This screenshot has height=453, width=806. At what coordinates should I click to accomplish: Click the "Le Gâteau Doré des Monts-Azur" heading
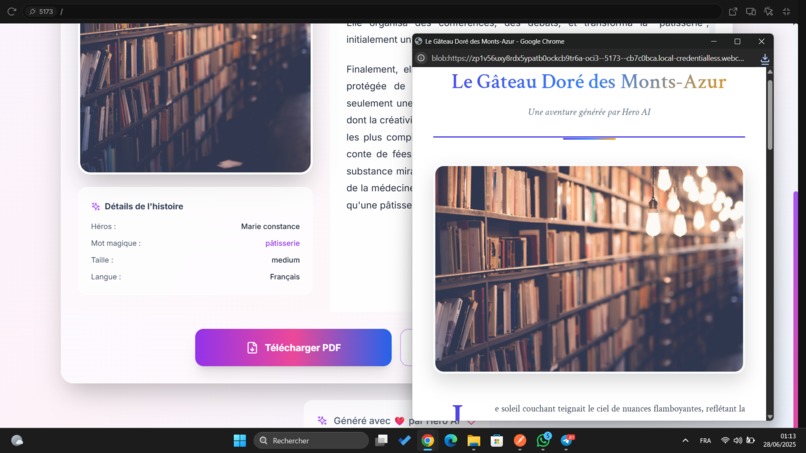(589, 82)
